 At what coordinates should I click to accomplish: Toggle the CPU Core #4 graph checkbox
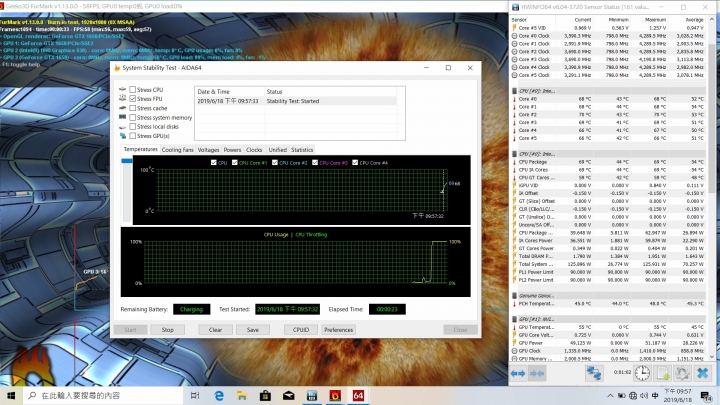coord(355,163)
